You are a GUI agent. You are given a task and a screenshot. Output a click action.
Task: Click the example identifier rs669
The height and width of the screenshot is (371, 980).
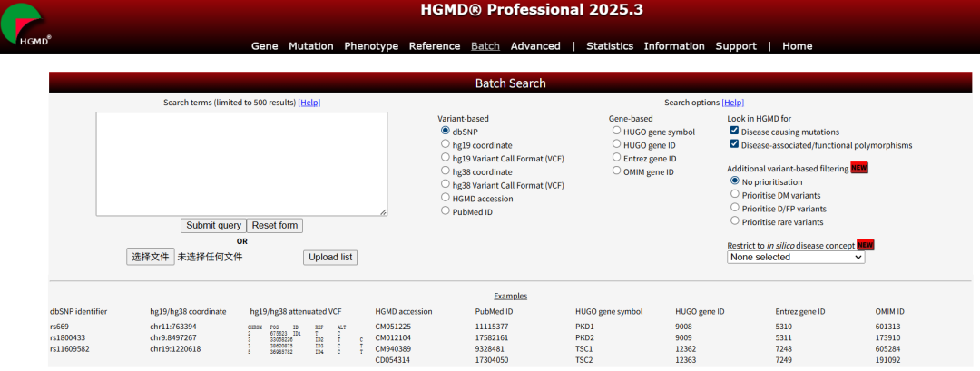pyautogui.click(x=58, y=327)
